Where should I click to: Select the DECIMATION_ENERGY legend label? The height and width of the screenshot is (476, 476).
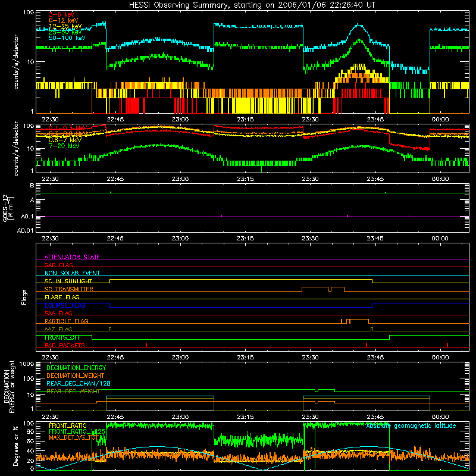(x=76, y=368)
